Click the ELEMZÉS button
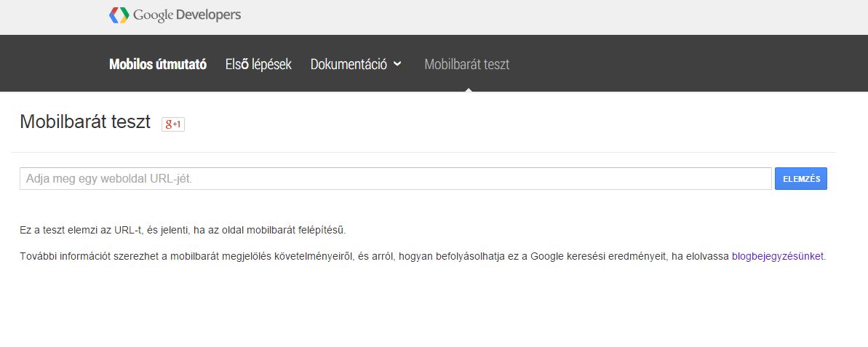The width and height of the screenshot is (868, 347). click(801, 179)
